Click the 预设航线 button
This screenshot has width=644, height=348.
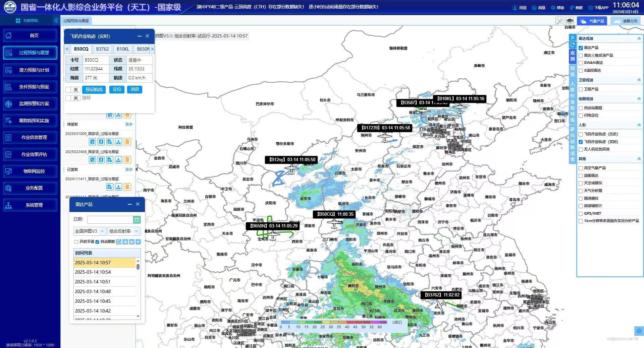pos(94,89)
